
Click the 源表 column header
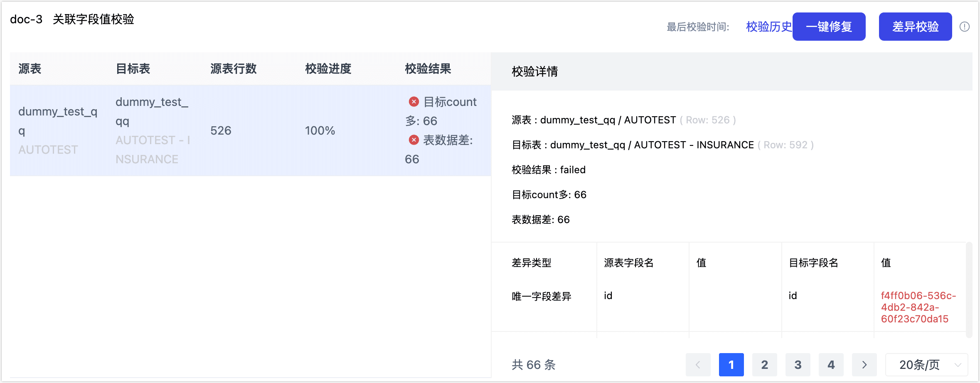30,69
